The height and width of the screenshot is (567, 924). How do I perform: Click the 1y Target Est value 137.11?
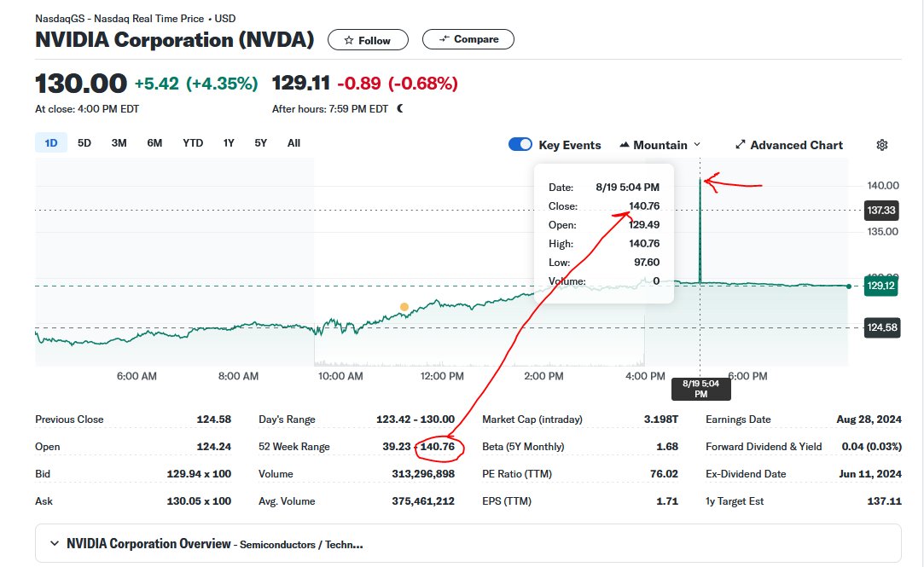[x=885, y=501]
